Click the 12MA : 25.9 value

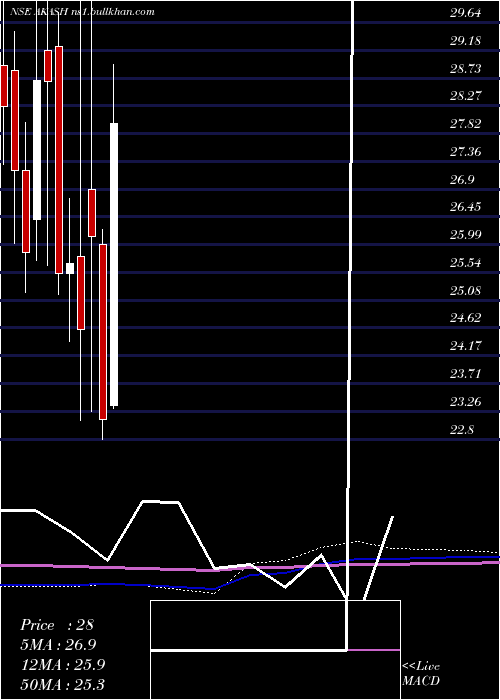point(62,664)
